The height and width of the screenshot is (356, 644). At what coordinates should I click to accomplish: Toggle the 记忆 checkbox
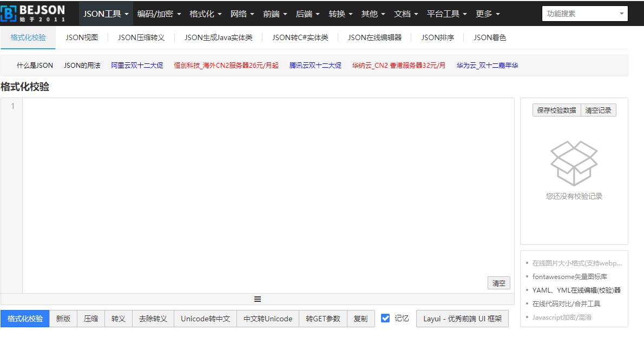[385, 318]
